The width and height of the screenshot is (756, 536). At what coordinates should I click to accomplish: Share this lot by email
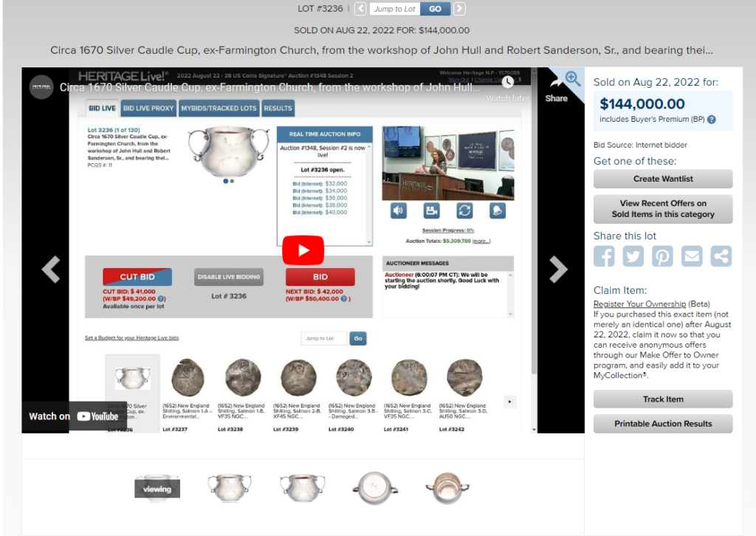click(x=692, y=256)
